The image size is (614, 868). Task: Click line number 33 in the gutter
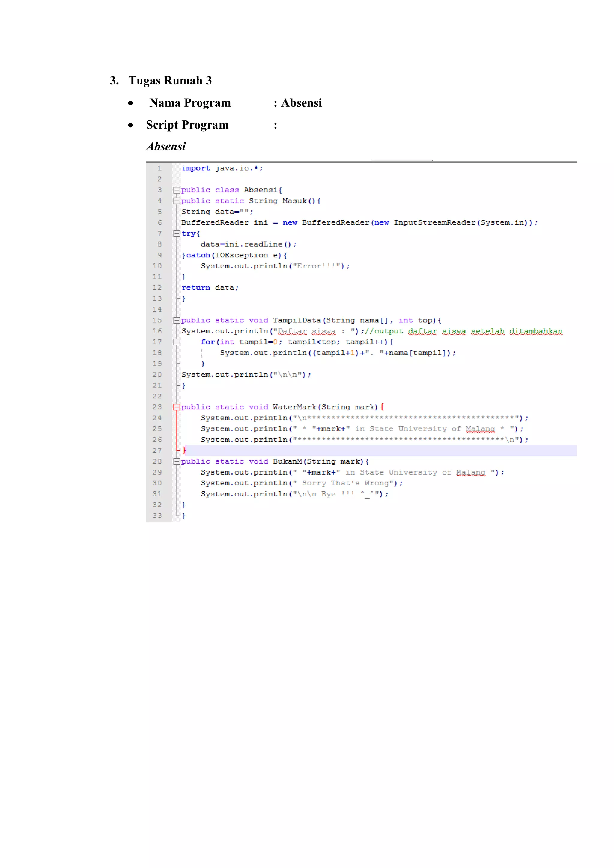click(157, 516)
